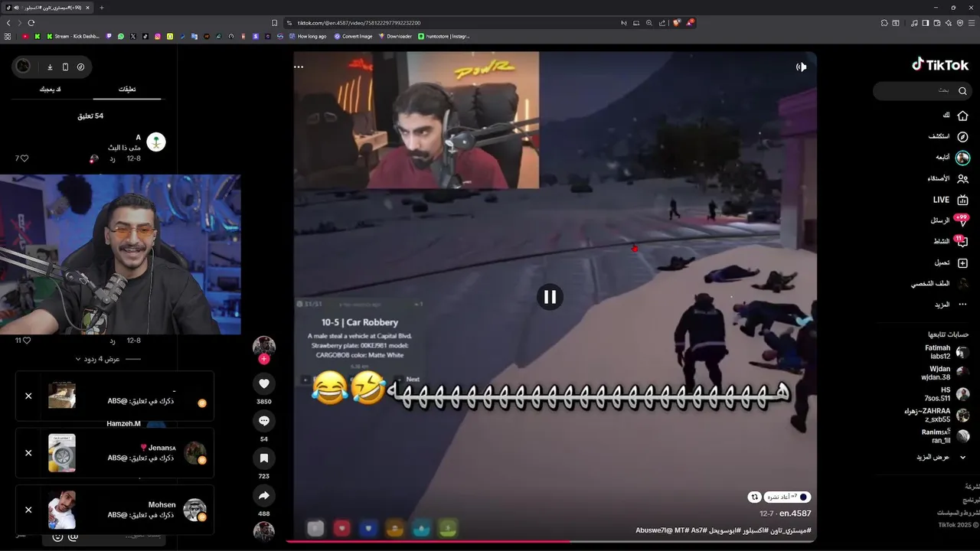Screen dimensions: 980x551
Task: Pause the video with center pause button
Action: point(550,297)
